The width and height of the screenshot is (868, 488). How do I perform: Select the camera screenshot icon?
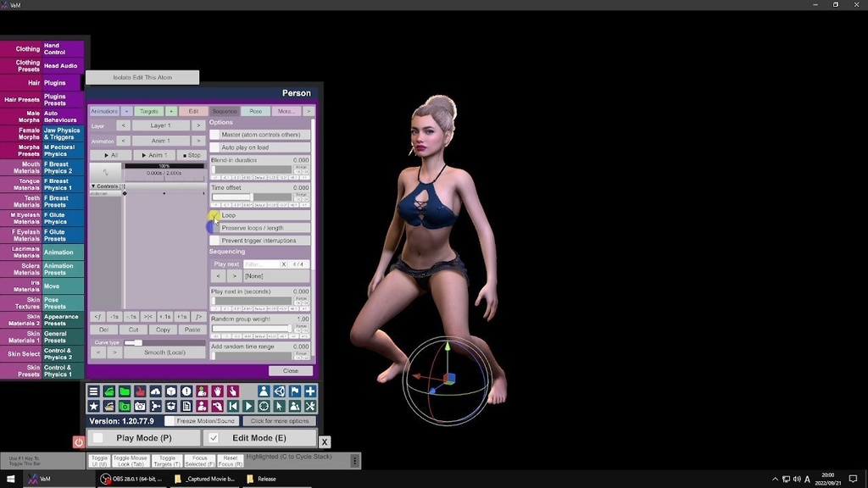click(x=140, y=405)
